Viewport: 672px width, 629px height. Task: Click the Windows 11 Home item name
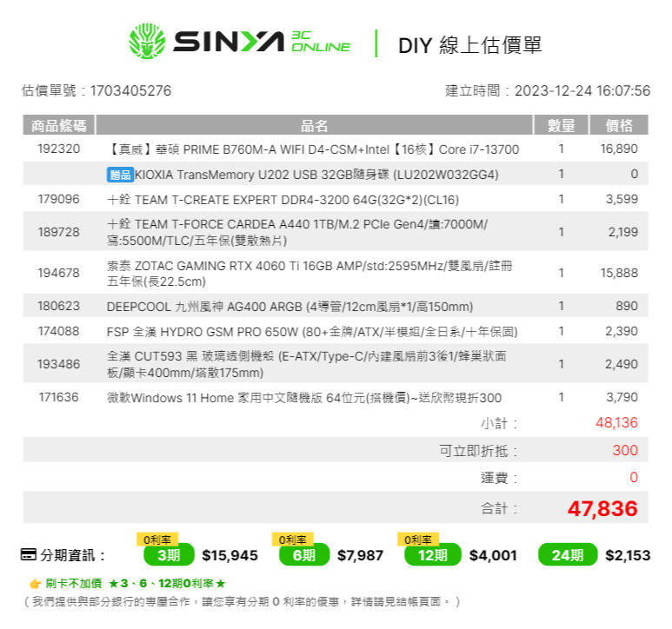coord(304,398)
